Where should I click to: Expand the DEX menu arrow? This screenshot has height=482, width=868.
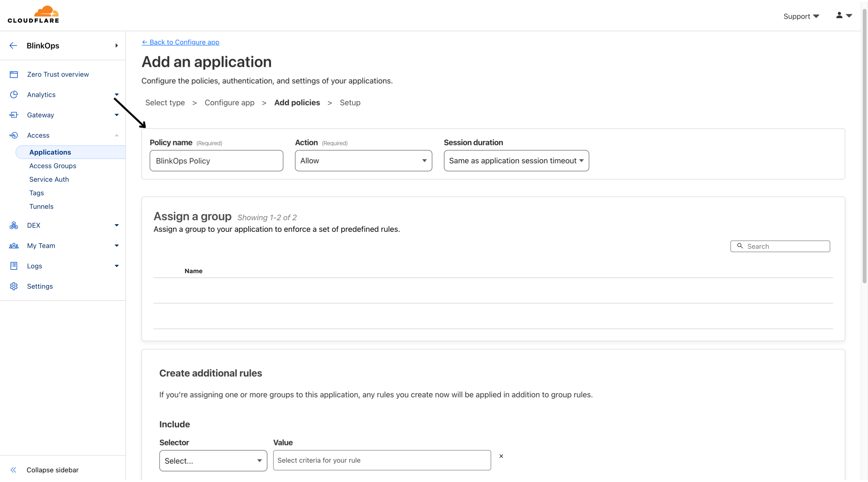click(116, 225)
